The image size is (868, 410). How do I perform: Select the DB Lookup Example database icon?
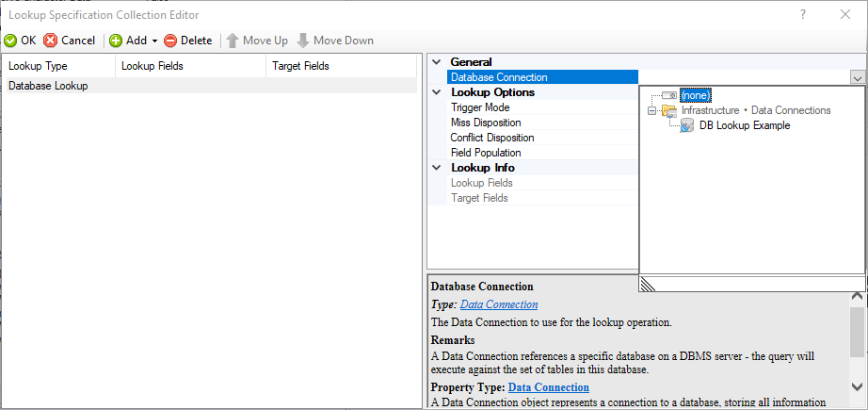[687, 125]
